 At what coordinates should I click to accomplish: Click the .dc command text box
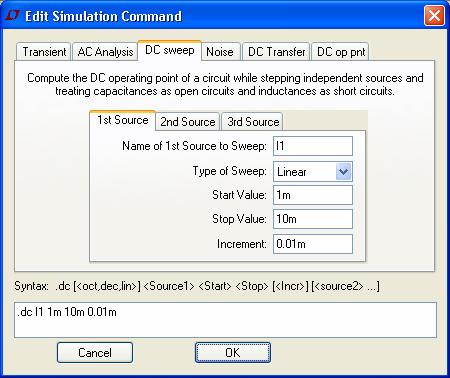(x=225, y=320)
